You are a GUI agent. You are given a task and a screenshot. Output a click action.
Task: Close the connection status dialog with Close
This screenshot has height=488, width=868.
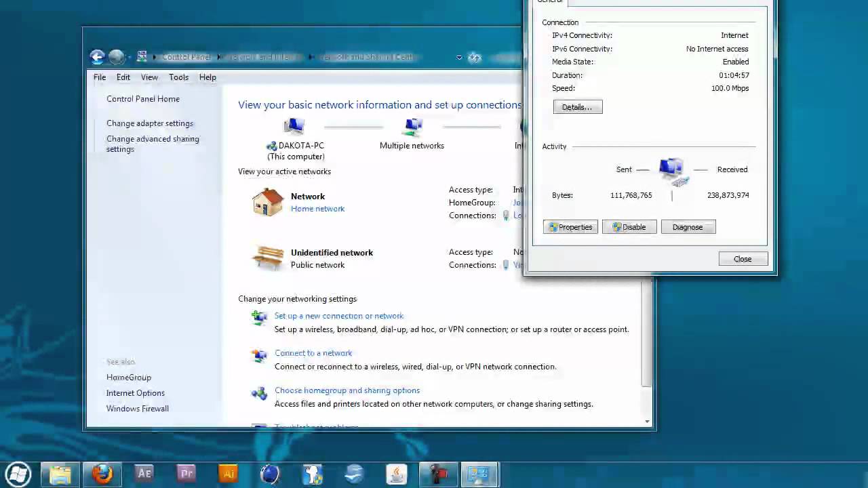tap(743, 259)
